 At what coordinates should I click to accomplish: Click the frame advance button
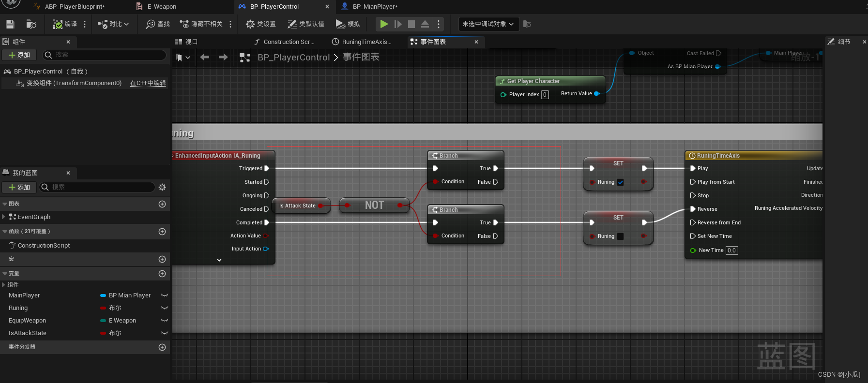point(398,24)
